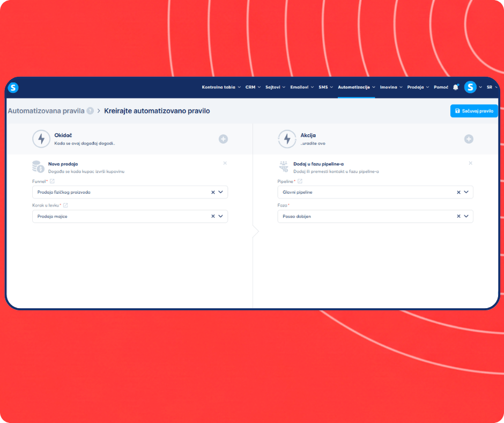Add a new action with the Akcija plus icon
The width and height of the screenshot is (504, 423).
point(469,139)
